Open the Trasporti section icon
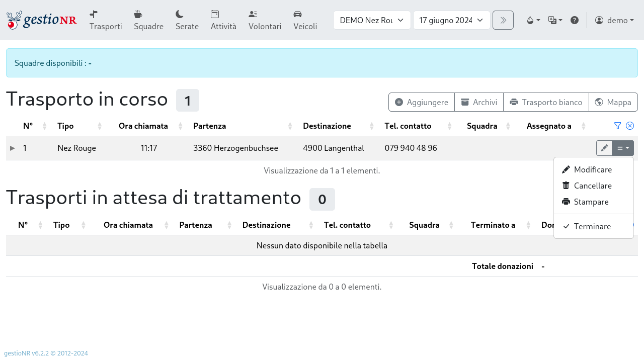The width and height of the screenshot is (644, 362). tap(93, 14)
